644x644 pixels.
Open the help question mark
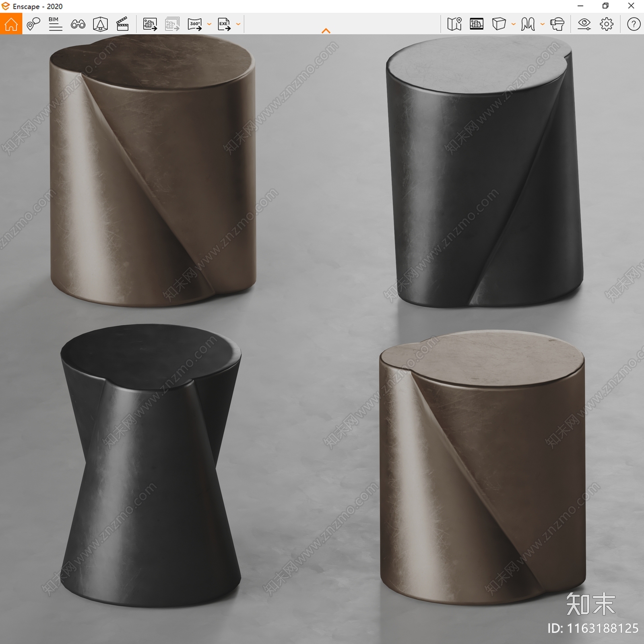pos(634,24)
